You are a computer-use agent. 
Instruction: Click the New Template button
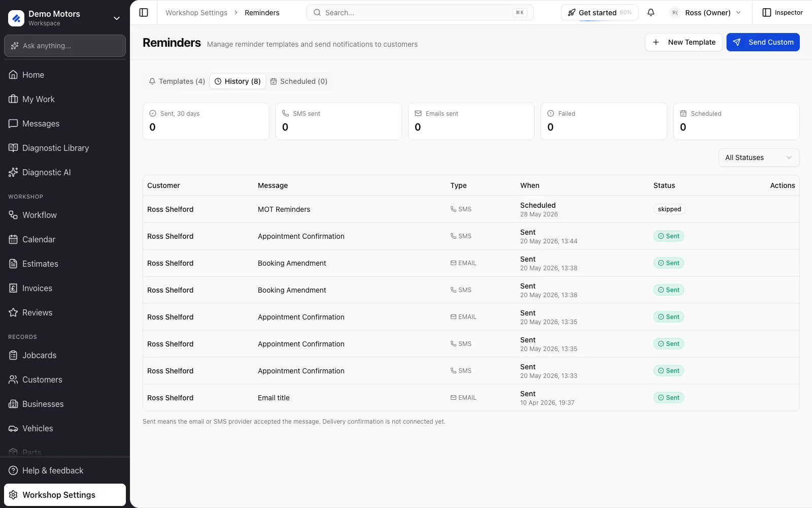coord(684,42)
